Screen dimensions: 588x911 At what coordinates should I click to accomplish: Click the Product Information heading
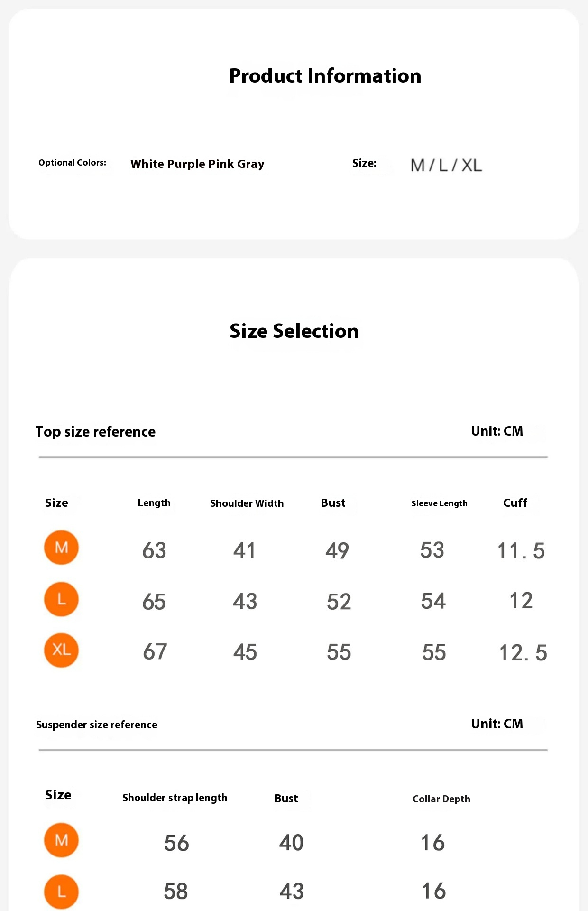[x=325, y=76]
